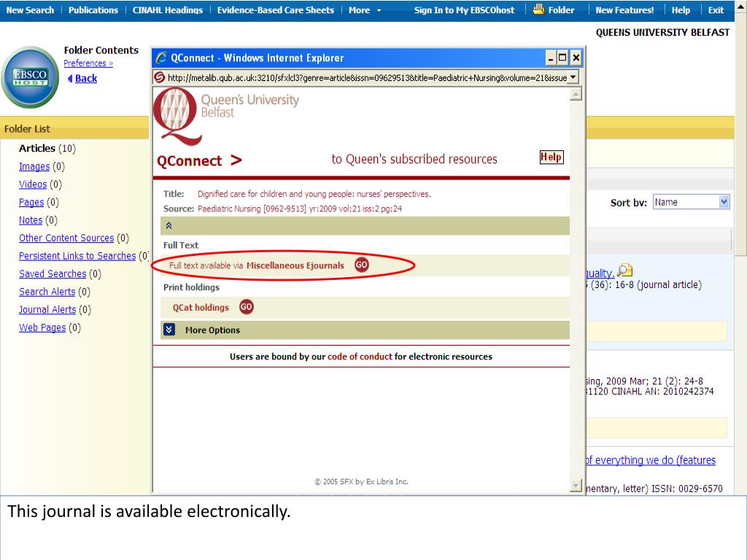
Task: Click Help in the top navigation bar
Action: coord(681,10)
